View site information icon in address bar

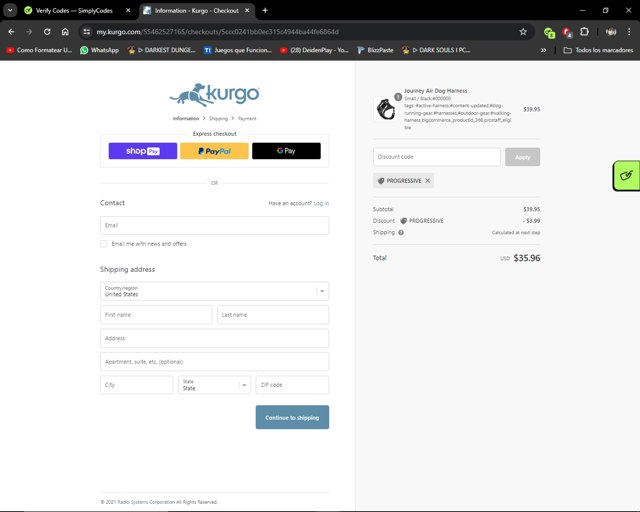pos(86,32)
